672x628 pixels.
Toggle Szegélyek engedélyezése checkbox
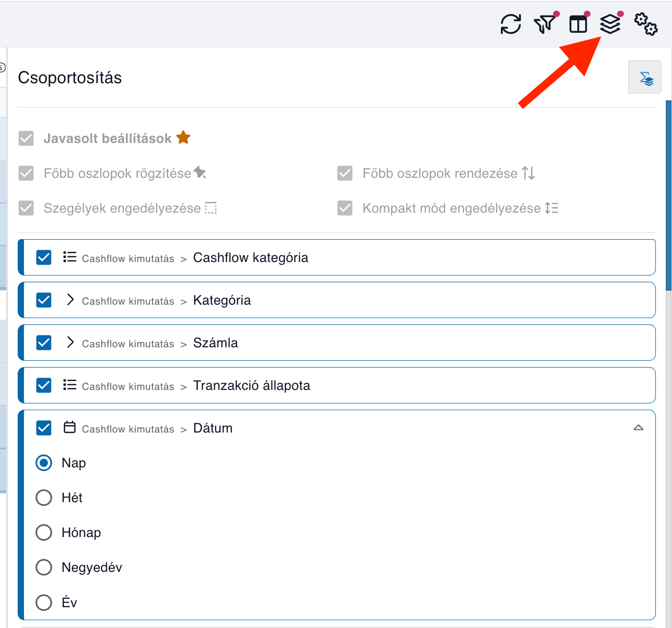[x=26, y=208]
